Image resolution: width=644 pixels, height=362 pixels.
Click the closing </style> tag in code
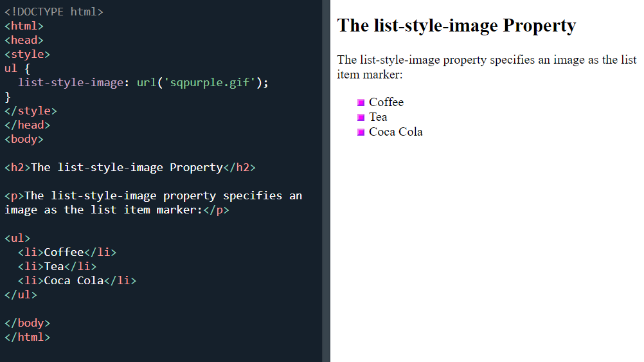pos(30,111)
